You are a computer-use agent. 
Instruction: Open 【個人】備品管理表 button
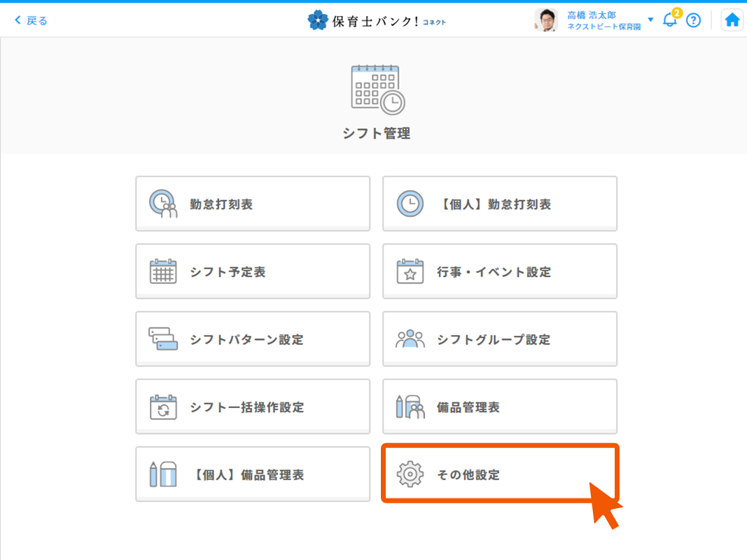click(x=253, y=475)
